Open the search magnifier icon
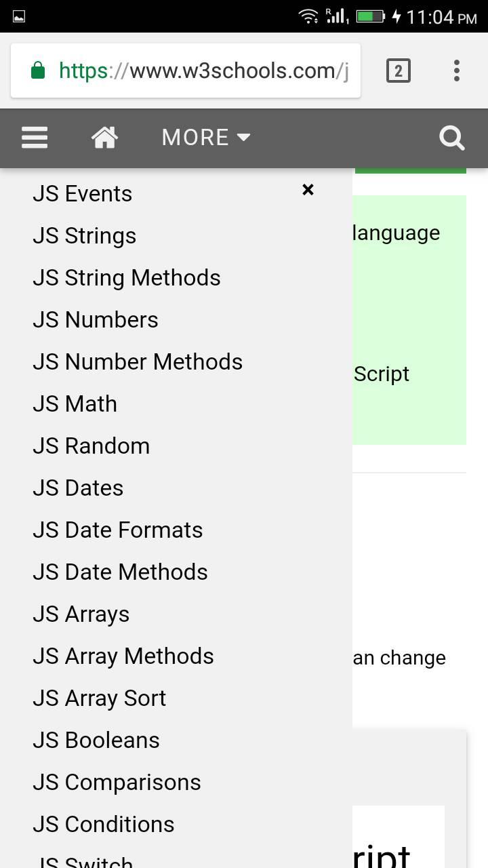 coord(452,138)
